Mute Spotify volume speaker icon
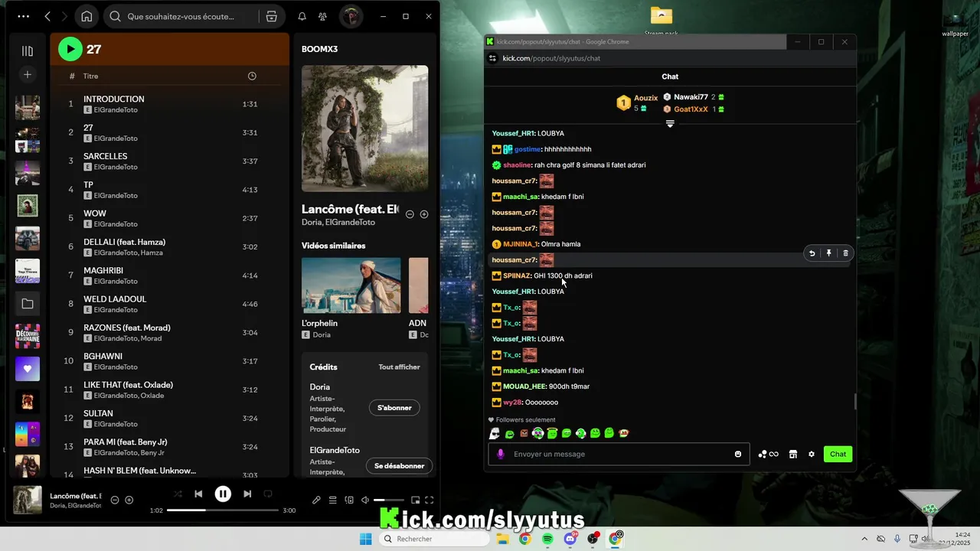The width and height of the screenshot is (980, 551). pyautogui.click(x=365, y=500)
